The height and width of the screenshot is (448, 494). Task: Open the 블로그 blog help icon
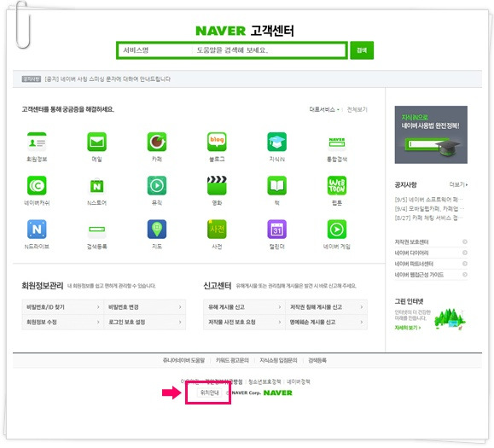click(x=217, y=143)
